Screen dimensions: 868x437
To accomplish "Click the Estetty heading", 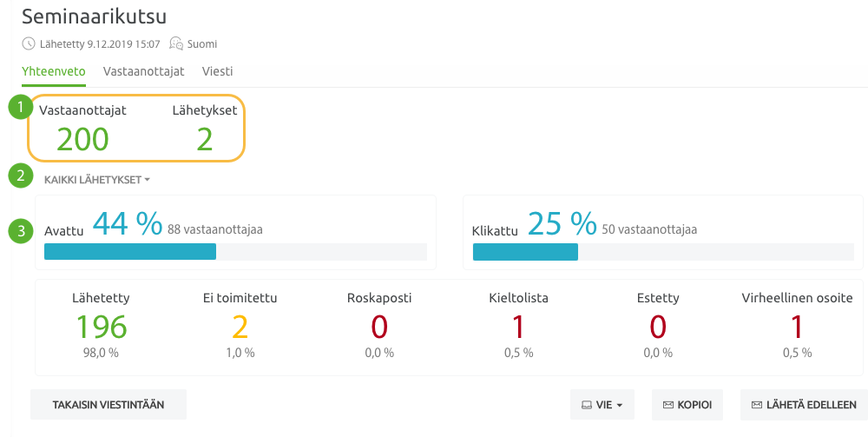I will tap(658, 298).
